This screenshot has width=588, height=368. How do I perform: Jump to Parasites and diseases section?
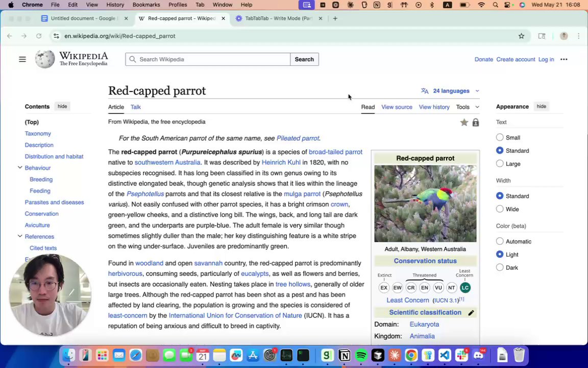pyautogui.click(x=55, y=202)
